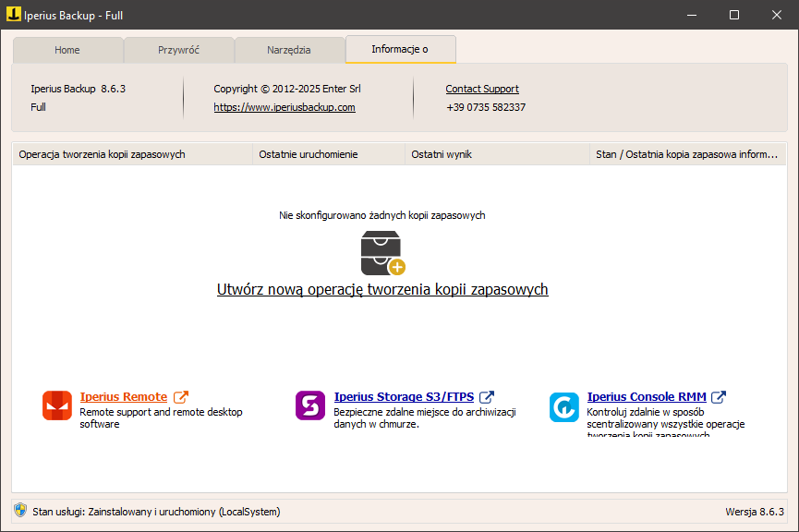Close the Iperius Backup window
The height and width of the screenshot is (532, 799).
point(777,15)
